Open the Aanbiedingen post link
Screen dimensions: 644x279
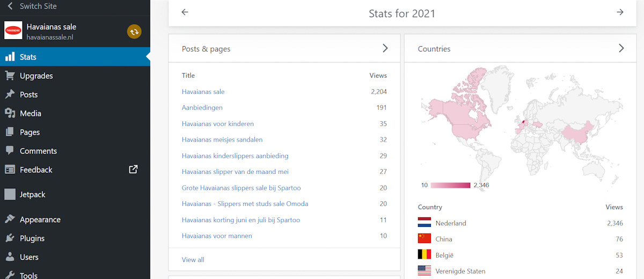tap(202, 107)
